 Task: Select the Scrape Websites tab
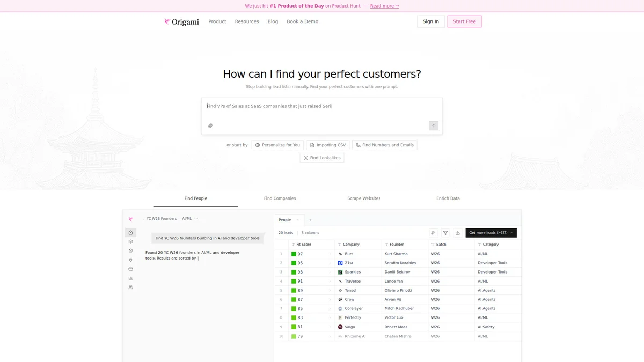[364, 198]
